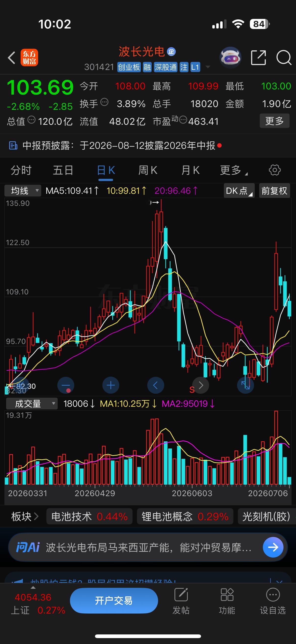Tap the L1 level tag
Screen dimensions: 296x644
(x=195, y=67)
